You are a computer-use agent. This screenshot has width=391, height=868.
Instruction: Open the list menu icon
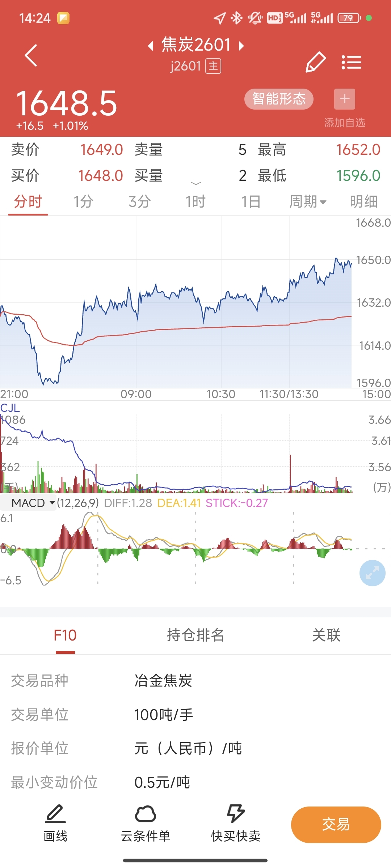click(351, 62)
